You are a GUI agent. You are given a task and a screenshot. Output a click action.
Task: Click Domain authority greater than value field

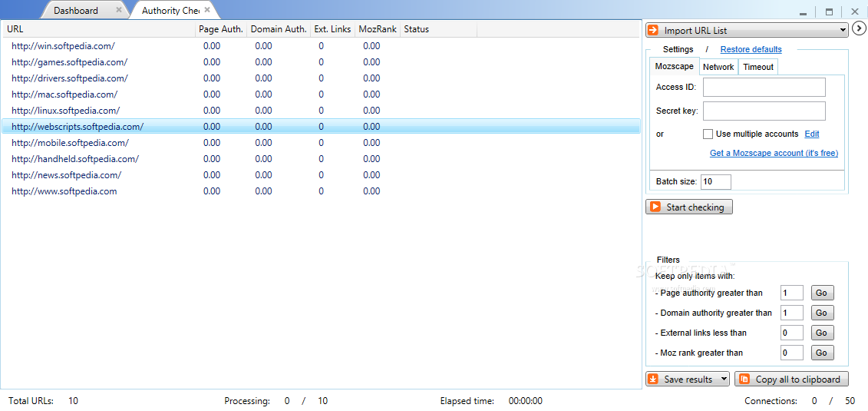[791, 313]
